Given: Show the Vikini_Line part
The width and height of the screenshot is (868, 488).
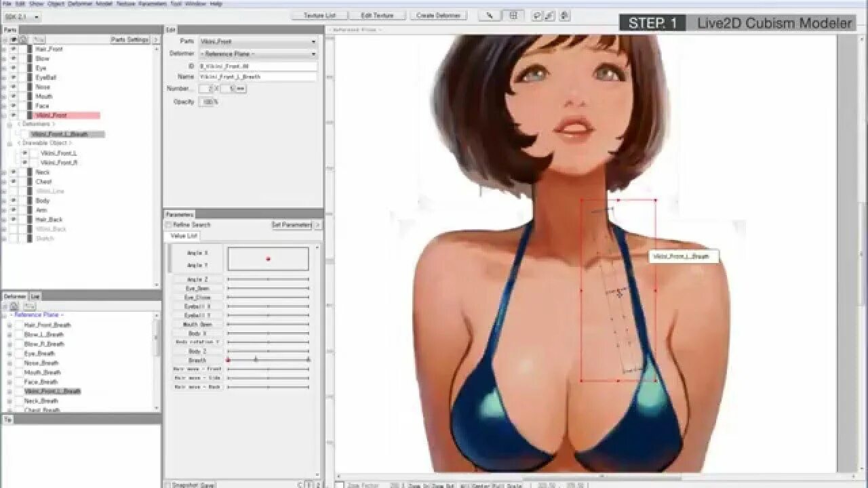Looking at the screenshot, I should tap(14, 191).
